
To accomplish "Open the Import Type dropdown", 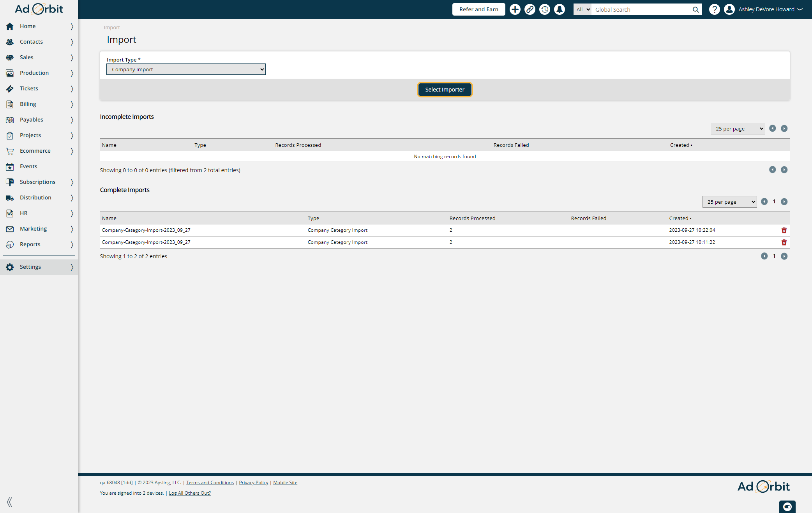I will point(186,69).
